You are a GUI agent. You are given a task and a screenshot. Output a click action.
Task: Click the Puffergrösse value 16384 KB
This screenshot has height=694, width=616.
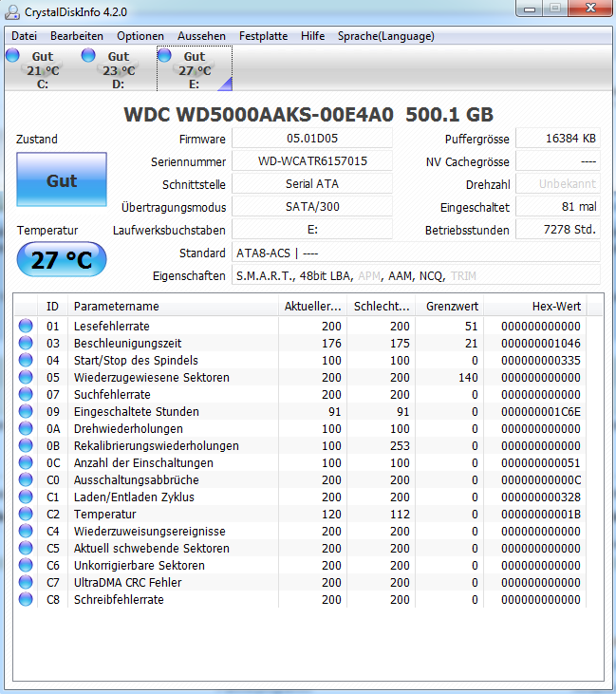tap(558, 139)
